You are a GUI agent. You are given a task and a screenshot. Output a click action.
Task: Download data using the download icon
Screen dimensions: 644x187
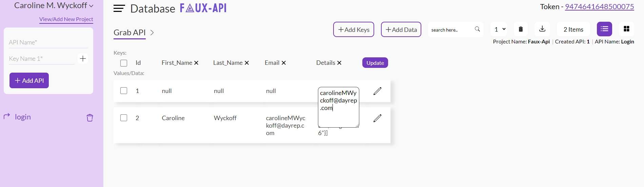(x=542, y=29)
